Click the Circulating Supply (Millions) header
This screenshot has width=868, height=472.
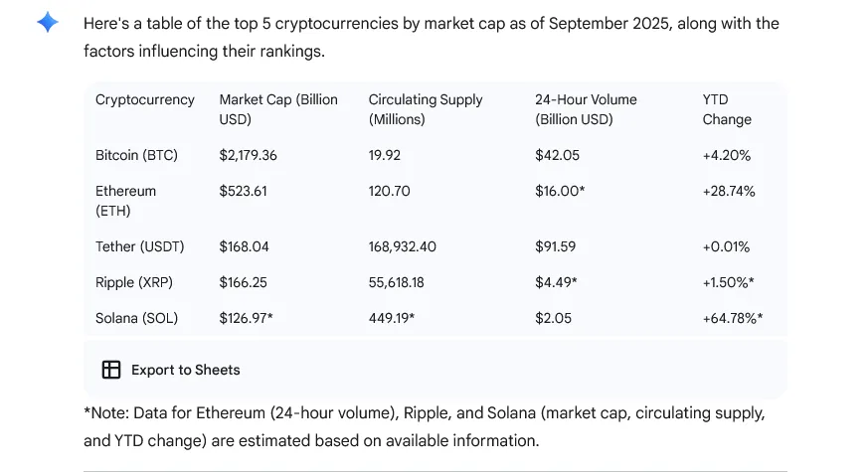(x=426, y=109)
